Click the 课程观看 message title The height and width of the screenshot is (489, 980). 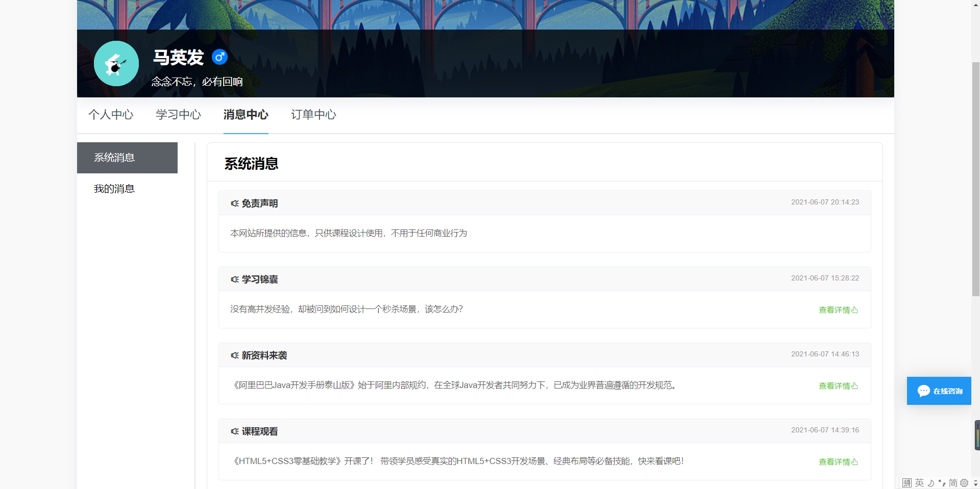pyautogui.click(x=260, y=431)
